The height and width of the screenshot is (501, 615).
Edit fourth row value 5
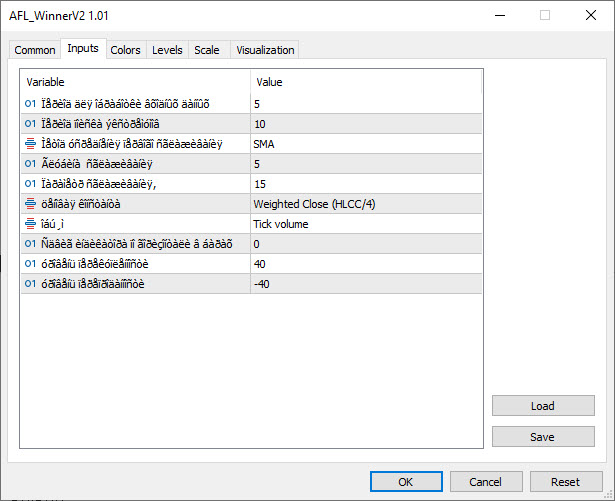click(366, 164)
